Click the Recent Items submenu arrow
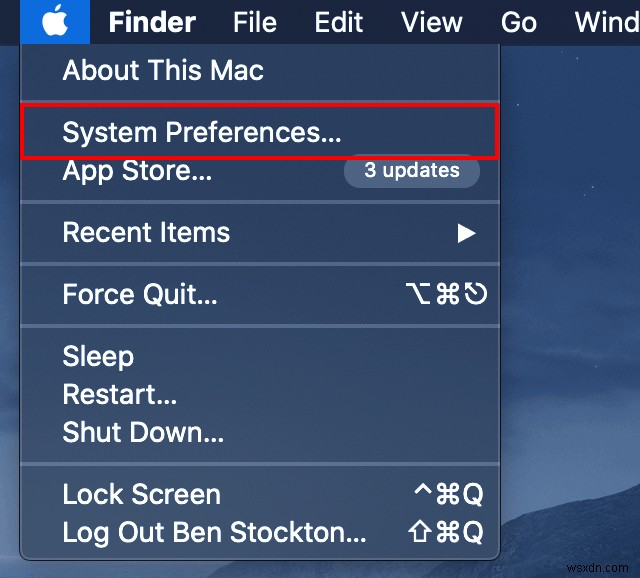Screen dimensions: 640x578 point(465,233)
